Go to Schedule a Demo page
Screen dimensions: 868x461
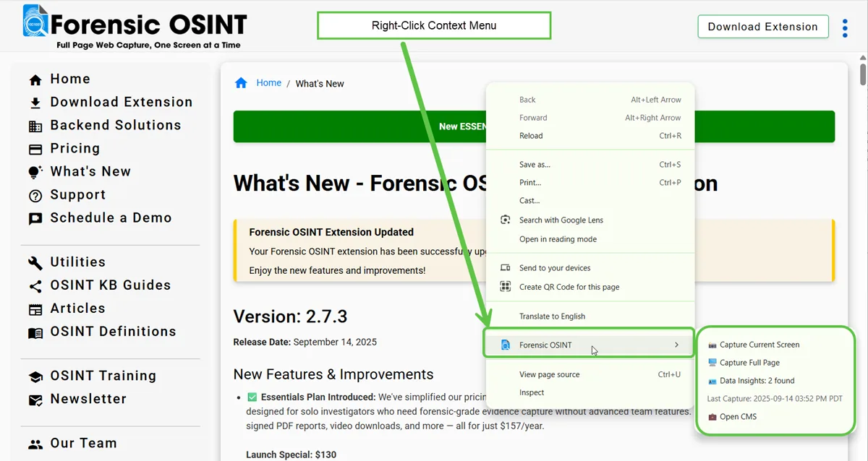111,217
